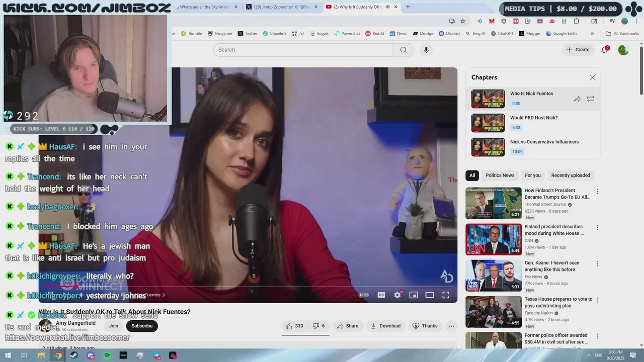
Task: Close the current YouTube browser tab
Action: click(x=396, y=7)
